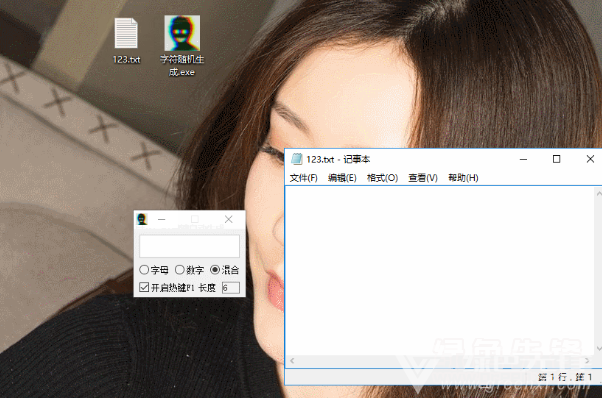Close the character generator window
602x398 pixels.
click(228, 219)
